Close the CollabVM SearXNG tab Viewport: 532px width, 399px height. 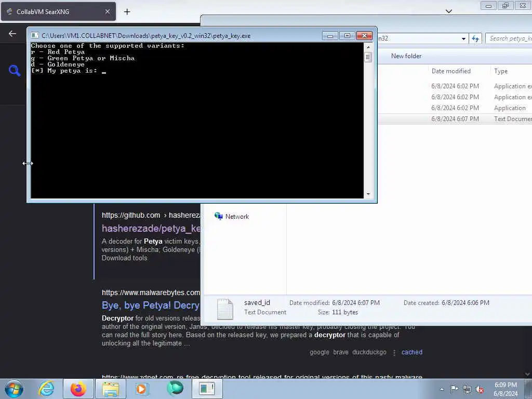pos(107,11)
